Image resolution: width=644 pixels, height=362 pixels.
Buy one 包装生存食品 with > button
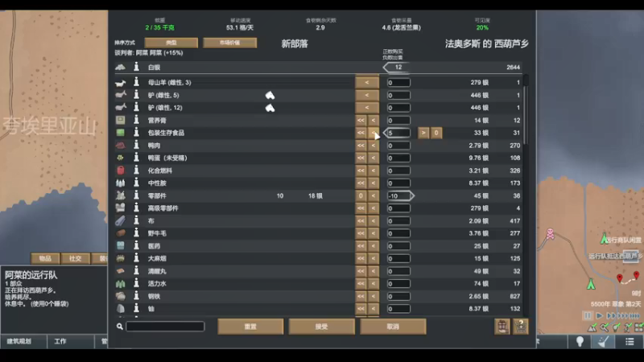[423, 133]
